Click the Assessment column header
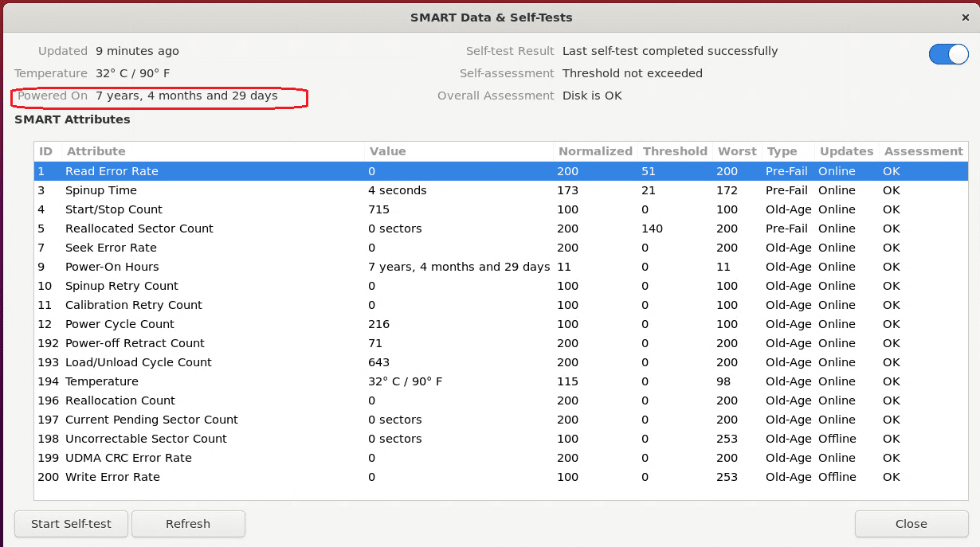This screenshot has height=547, width=980. 923,151
